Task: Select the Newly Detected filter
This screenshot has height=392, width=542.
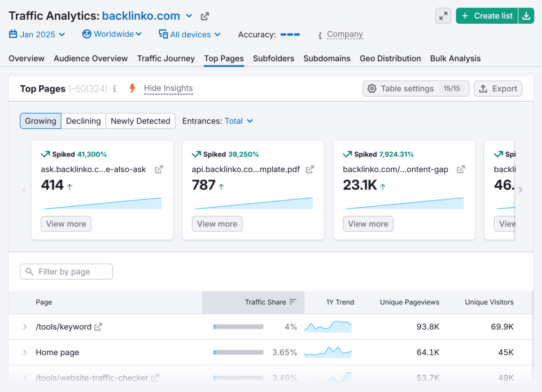Action: pyautogui.click(x=140, y=121)
